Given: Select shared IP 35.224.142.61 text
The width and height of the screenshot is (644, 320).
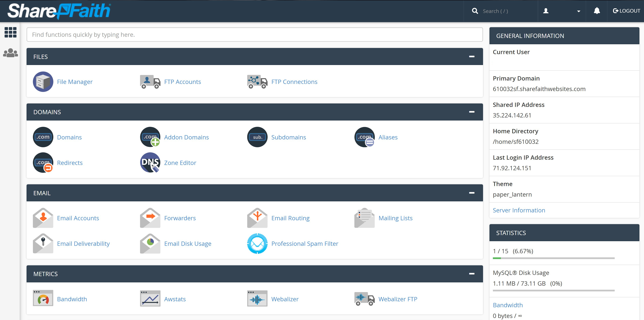Looking at the screenshot, I should [512, 115].
